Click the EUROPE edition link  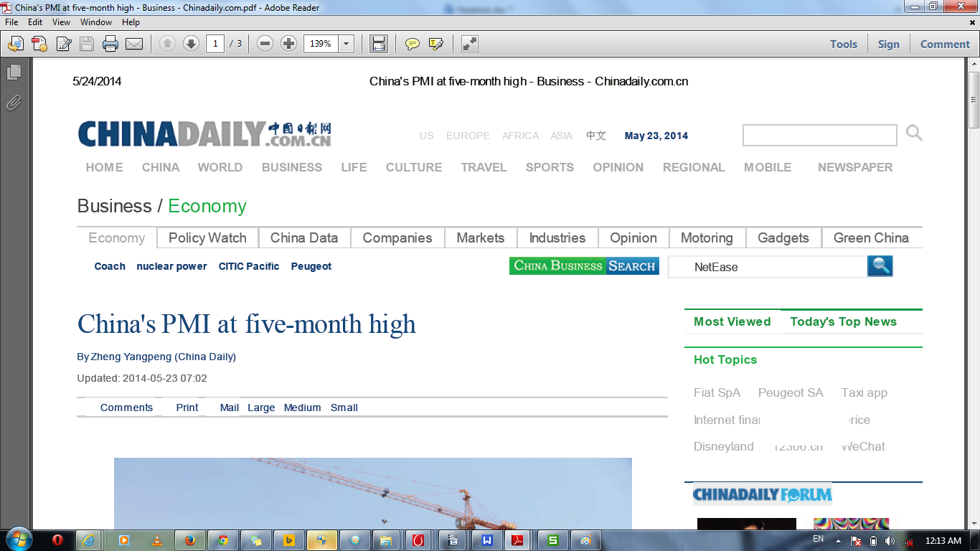[x=468, y=136]
